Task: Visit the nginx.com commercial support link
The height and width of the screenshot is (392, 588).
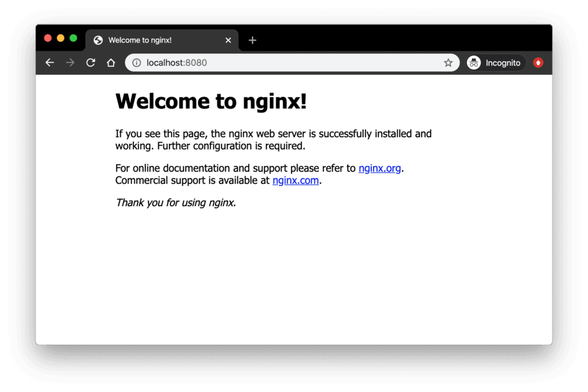Action: pyautogui.click(x=295, y=180)
